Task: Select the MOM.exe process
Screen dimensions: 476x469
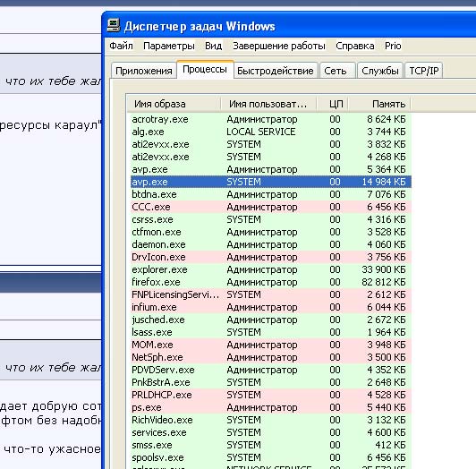Action: (271, 345)
